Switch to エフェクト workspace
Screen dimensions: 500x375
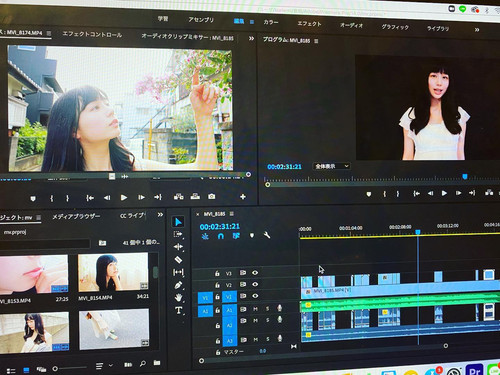(x=309, y=24)
